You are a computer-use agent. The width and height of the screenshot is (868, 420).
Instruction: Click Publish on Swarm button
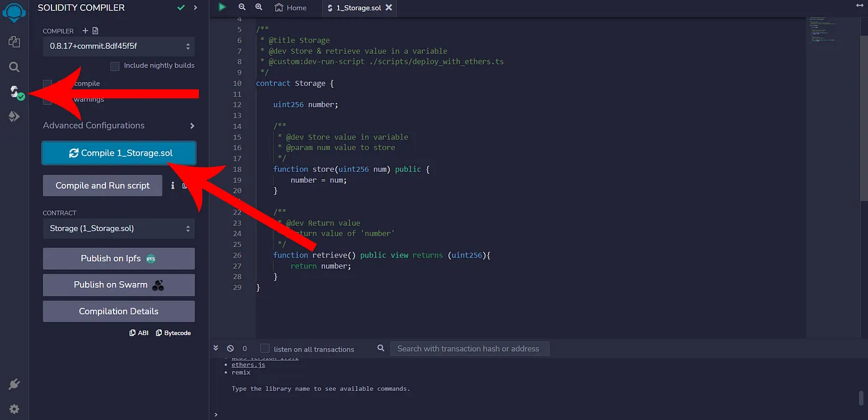pyautogui.click(x=118, y=285)
